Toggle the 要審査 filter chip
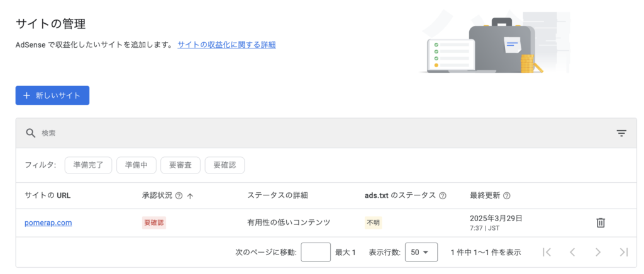 pyautogui.click(x=180, y=165)
